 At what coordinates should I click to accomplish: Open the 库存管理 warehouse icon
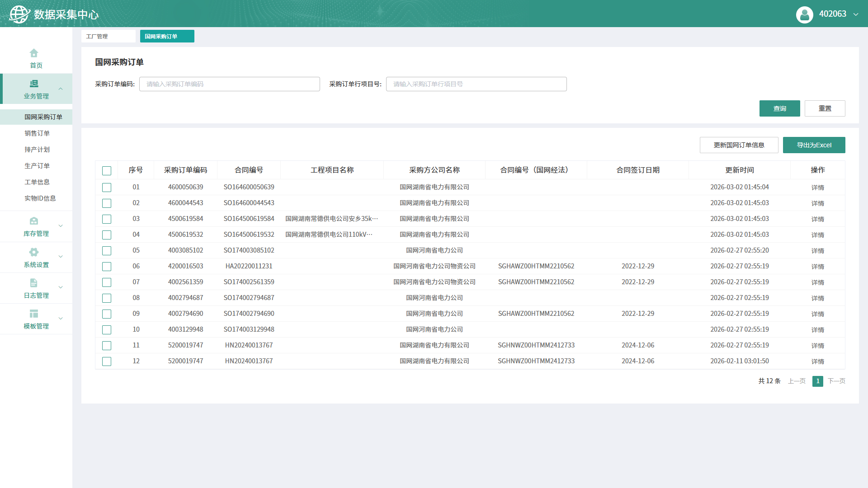[x=34, y=221]
